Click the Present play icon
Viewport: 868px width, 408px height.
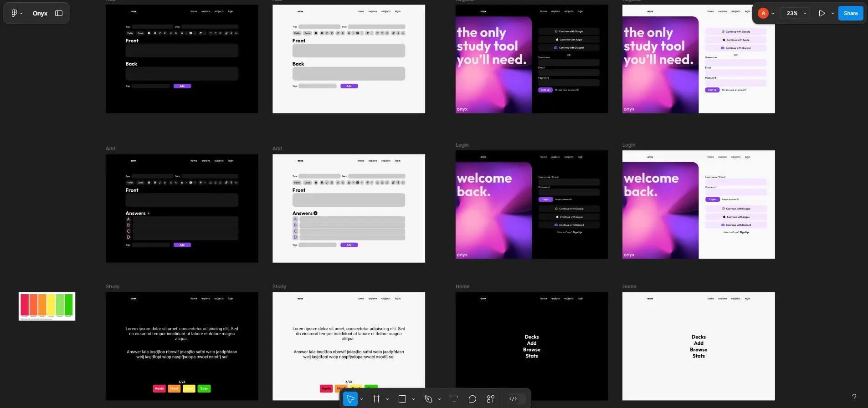click(x=822, y=13)
